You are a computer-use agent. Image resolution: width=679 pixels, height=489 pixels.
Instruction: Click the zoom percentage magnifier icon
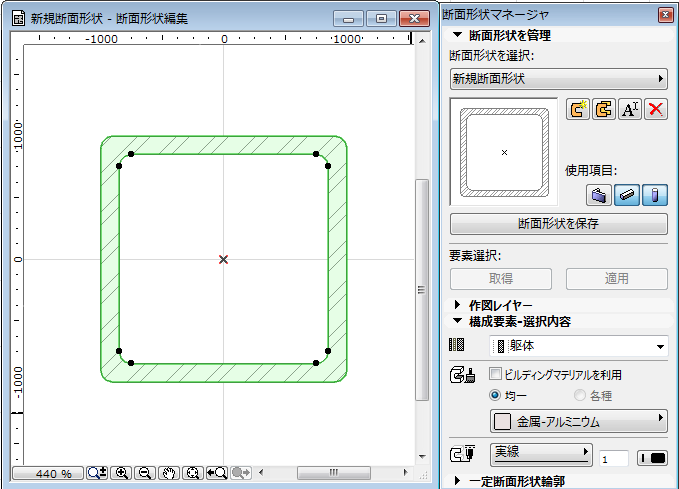tap(97, 473)
